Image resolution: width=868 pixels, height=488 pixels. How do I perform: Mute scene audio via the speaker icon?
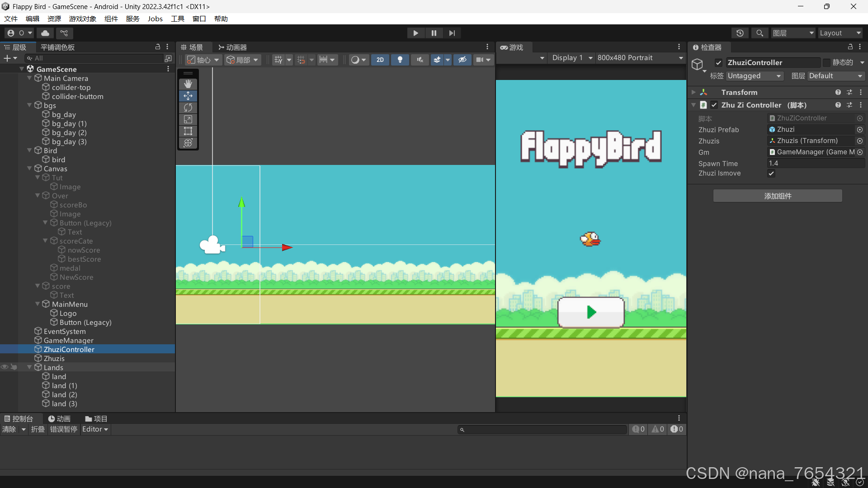click(x=419, y=60)
